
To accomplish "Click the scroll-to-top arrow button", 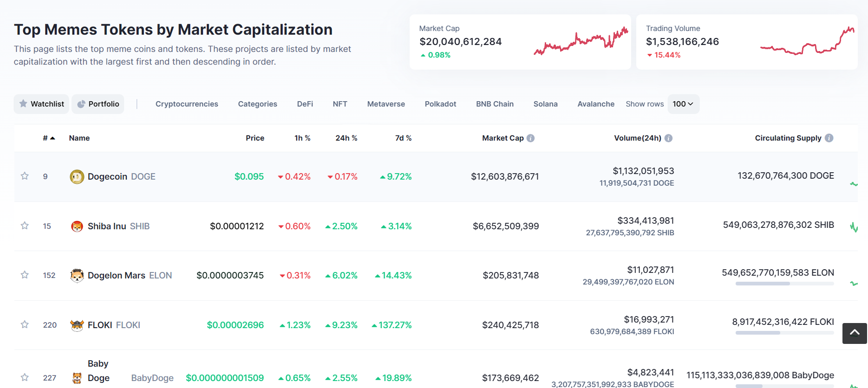I will click(855, 333).
